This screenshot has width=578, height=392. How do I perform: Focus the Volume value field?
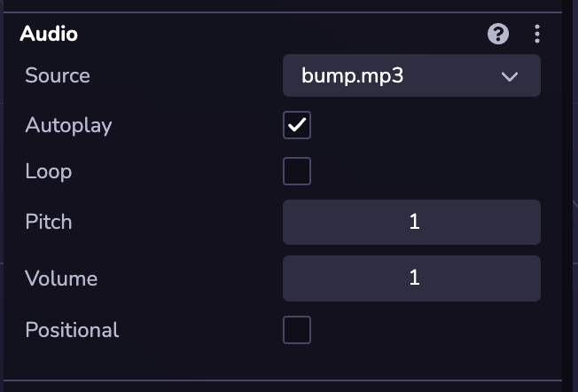411,278
